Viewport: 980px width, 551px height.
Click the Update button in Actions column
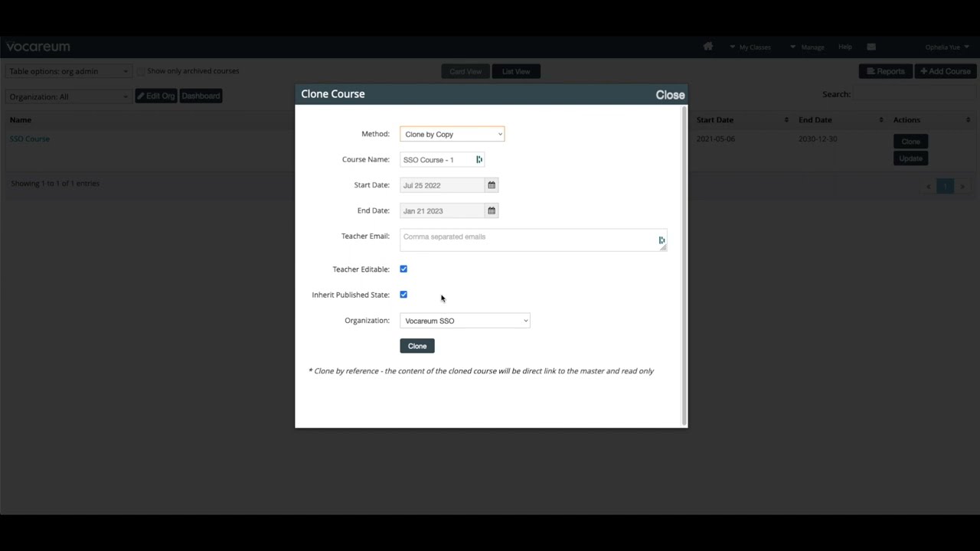(911, 158)
